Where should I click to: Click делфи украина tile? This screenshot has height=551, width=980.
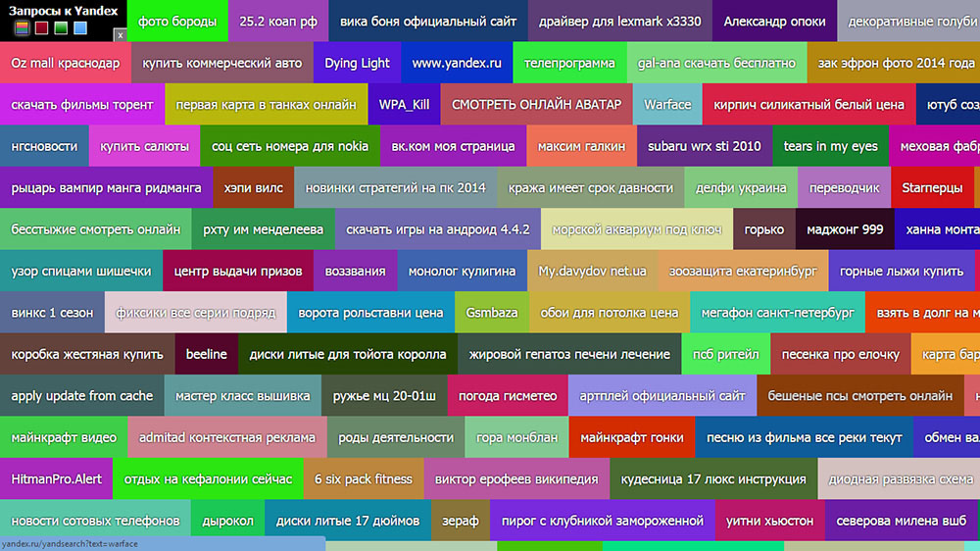click(741, 187)
